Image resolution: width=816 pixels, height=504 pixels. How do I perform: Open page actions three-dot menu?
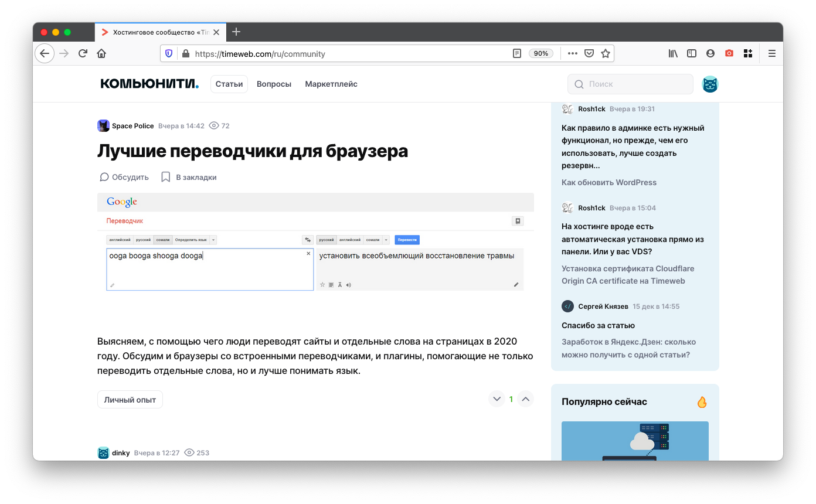[573, 53]
